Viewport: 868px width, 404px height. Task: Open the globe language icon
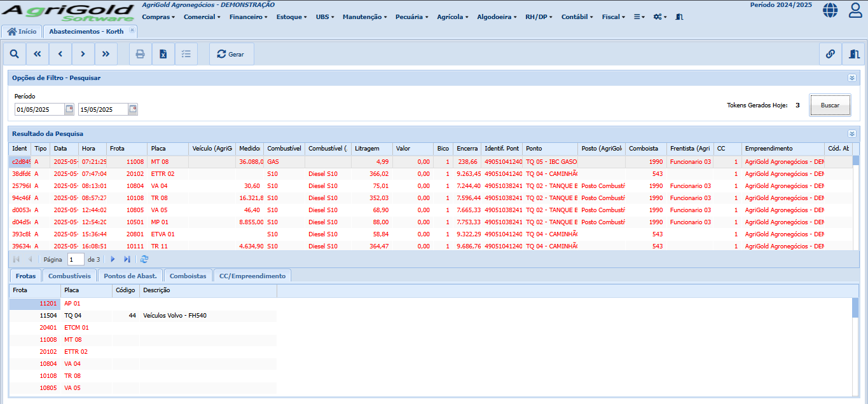pyautogui.click(x=830, y=10)
